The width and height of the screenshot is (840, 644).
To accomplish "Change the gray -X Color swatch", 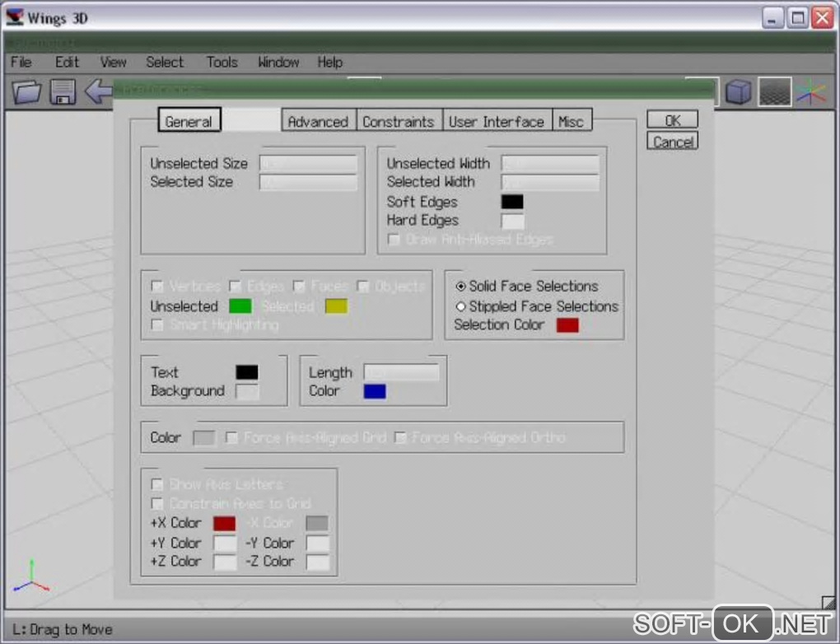I will (x=317, y=523).
